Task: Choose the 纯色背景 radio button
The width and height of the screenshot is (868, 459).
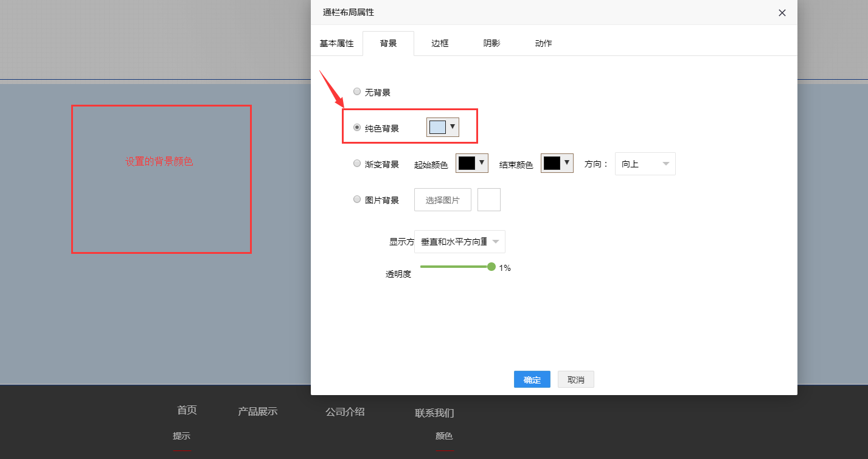Action: tap(357, 128)
